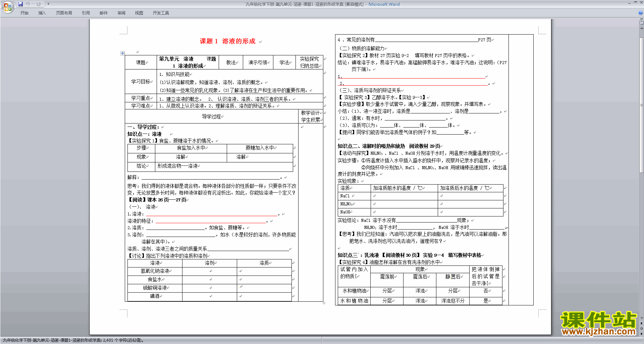Screen dimensions: 644x344
Task: Click the 试管内加入的物质 header cell
Action: pyautogui.click(x=354, y=276)
